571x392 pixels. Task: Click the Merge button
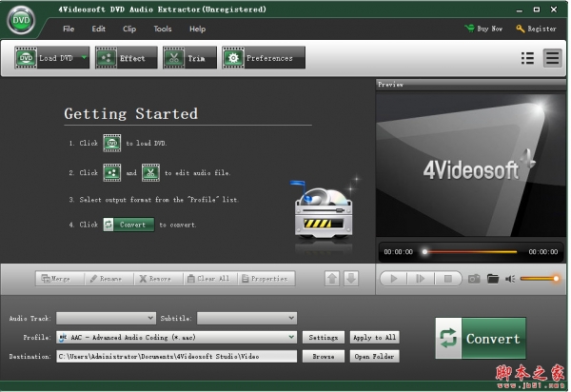pyautogui.click(x=60, y=279)
